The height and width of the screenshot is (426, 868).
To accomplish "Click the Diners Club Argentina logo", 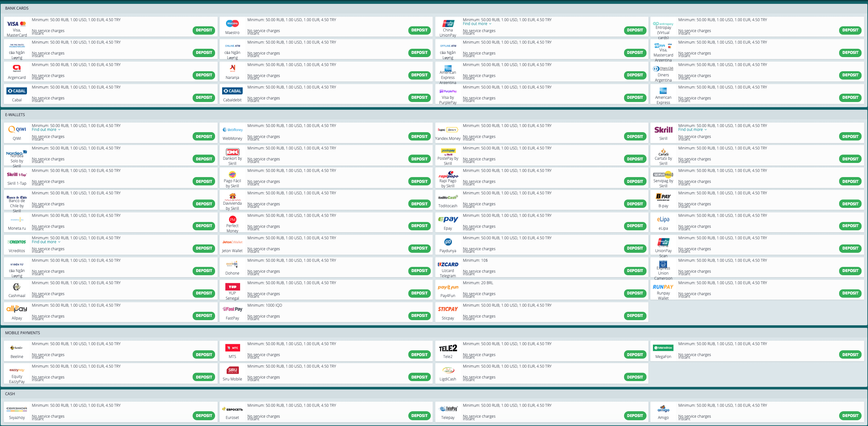I will tap(663, 68).
